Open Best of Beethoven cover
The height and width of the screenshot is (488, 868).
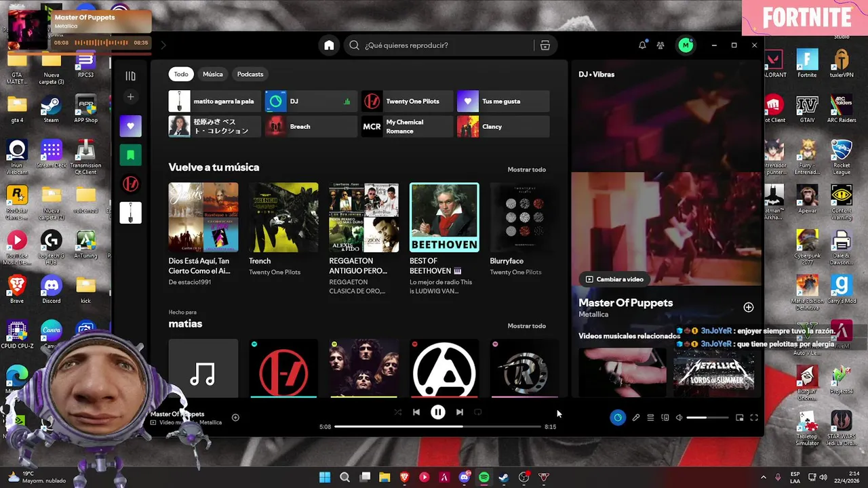[444, 217]
